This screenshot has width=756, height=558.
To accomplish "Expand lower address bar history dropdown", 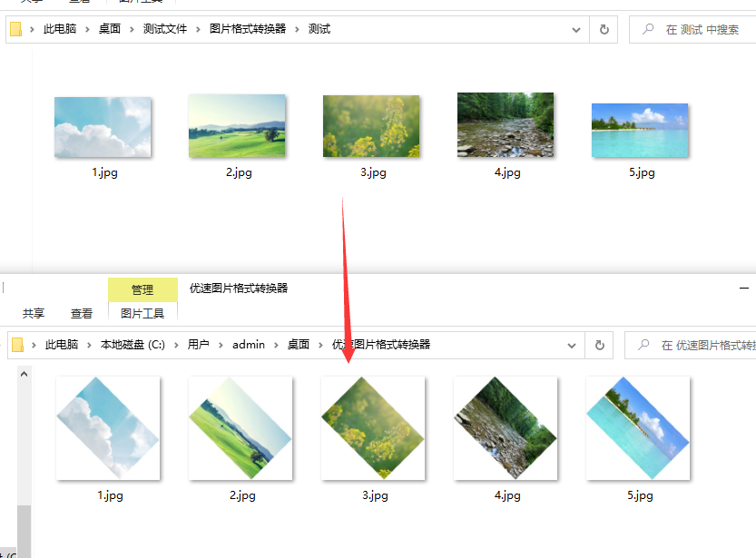I will tap(572, 345).
